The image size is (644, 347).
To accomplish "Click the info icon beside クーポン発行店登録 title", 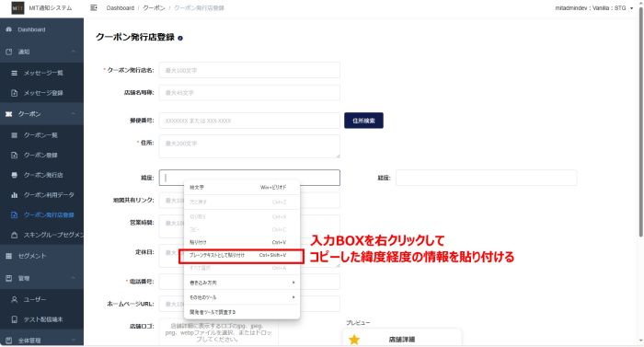I will (180, 38).
